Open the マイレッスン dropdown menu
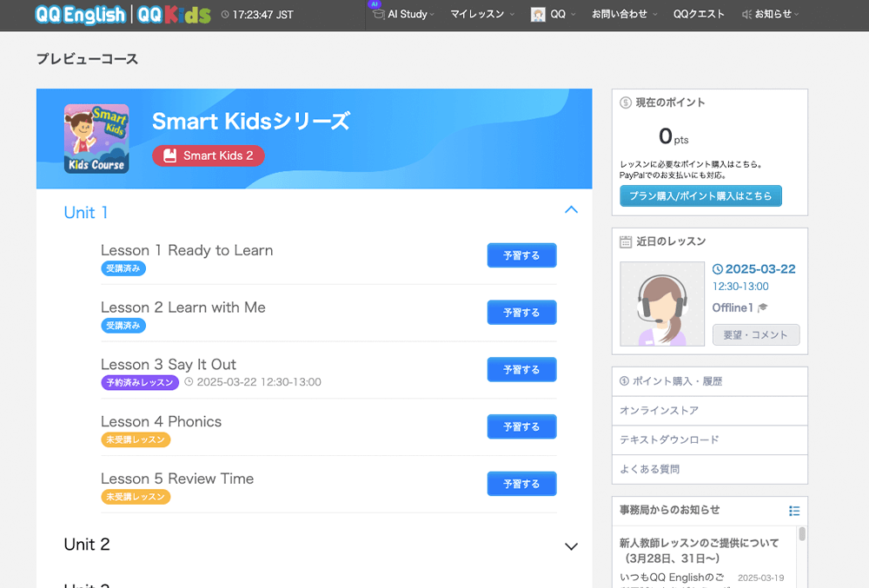The height and width of the screenshot is (588, 869). [482, 15]
